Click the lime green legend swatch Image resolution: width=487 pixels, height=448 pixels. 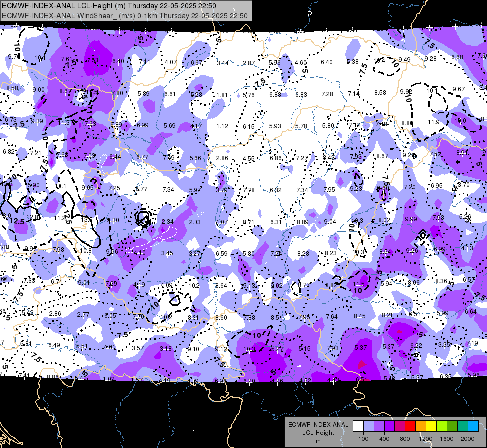tap(442, 426)
